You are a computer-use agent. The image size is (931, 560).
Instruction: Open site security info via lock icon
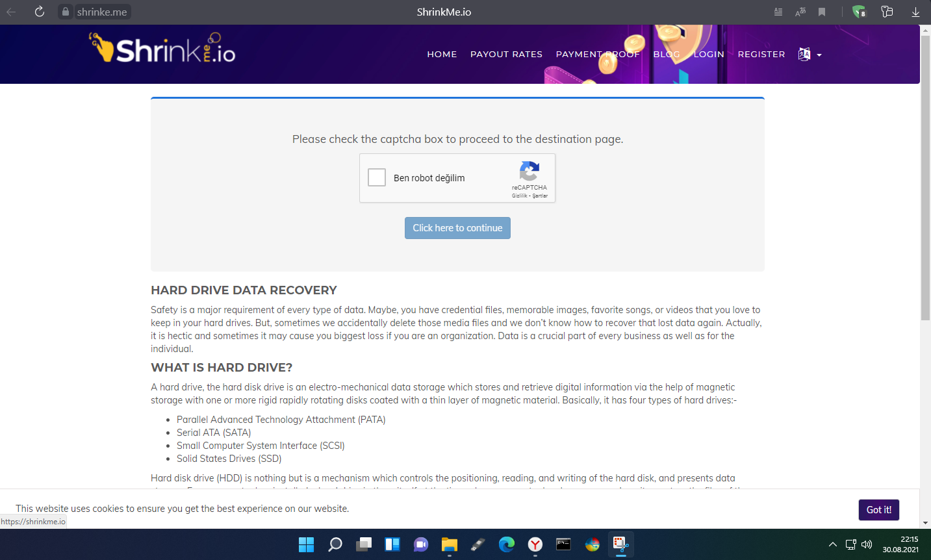(66, 12)
